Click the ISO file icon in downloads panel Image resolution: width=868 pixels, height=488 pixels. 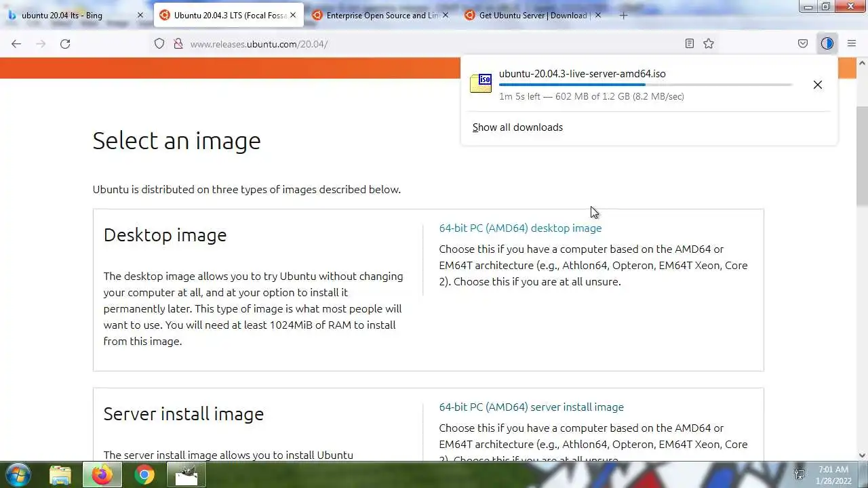pyautogui.click(x=481, y=83)
